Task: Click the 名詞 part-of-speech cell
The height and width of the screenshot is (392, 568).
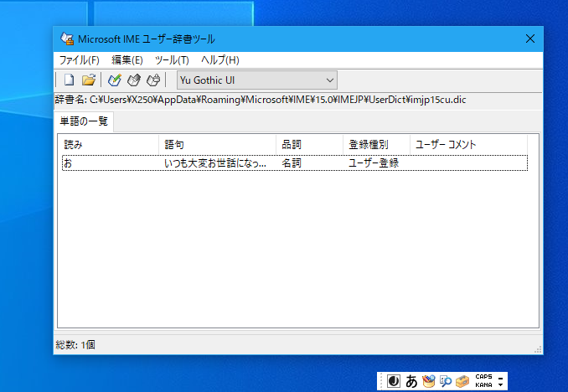Action: point(292,163)
